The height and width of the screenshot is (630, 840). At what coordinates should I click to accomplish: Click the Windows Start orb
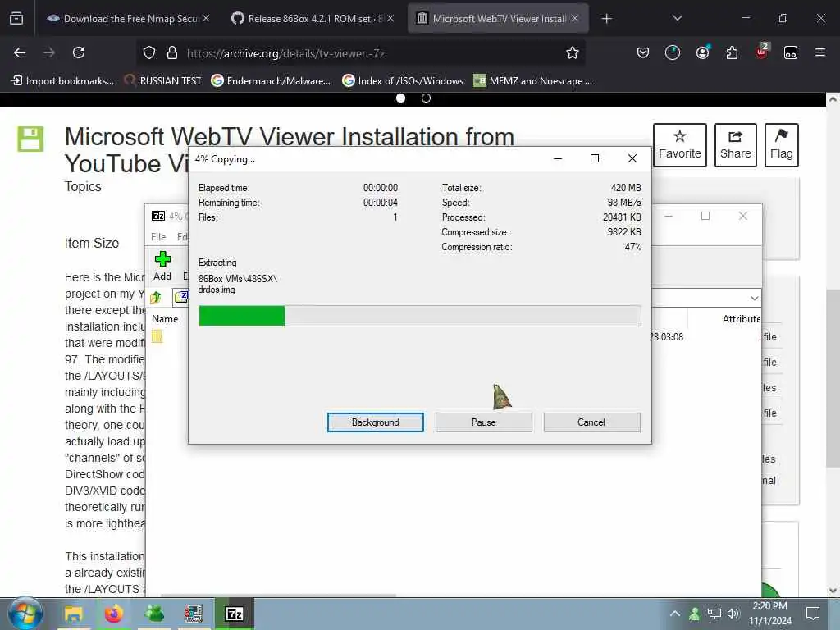[x=25, y=614]
